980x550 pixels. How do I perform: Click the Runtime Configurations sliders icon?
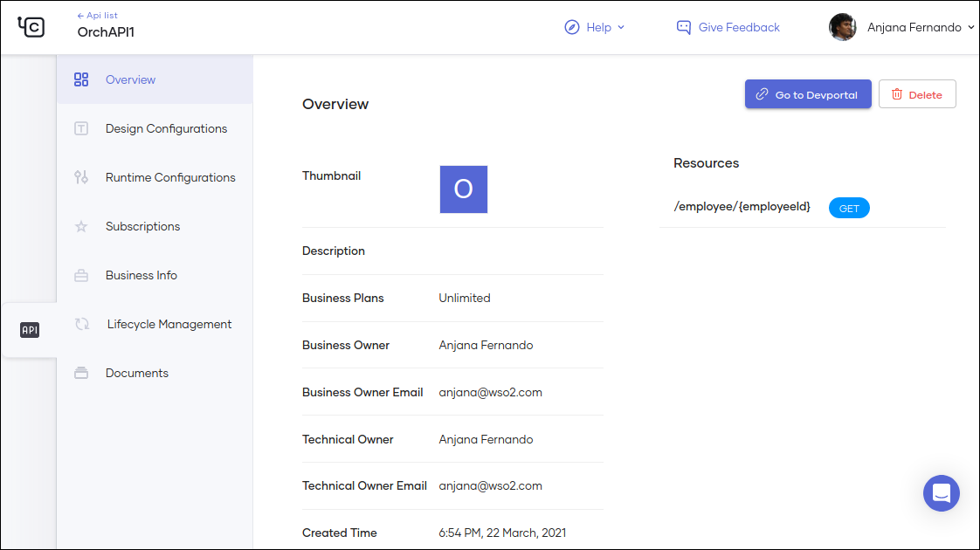point(81,177)
